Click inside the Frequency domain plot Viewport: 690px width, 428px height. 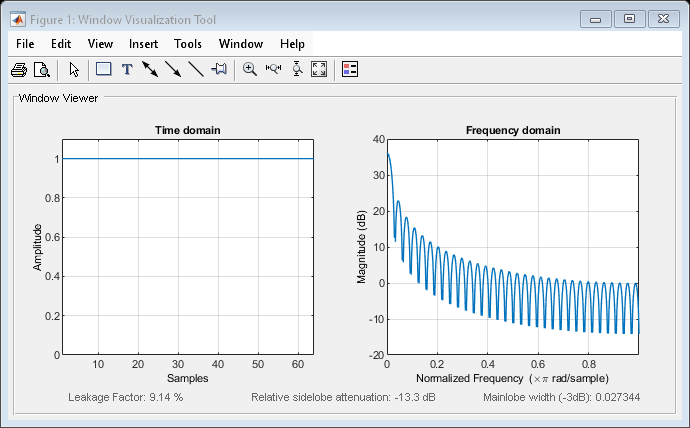tap(512, 246)
